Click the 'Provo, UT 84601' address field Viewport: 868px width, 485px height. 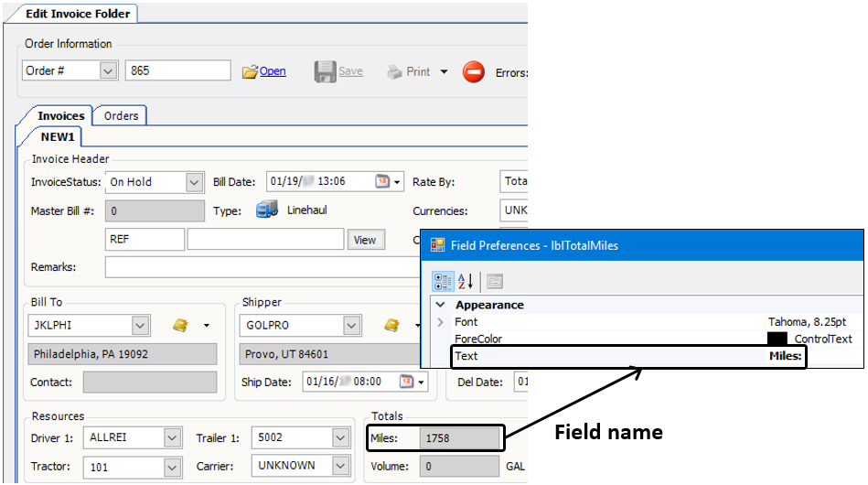(x=330, y=354)
